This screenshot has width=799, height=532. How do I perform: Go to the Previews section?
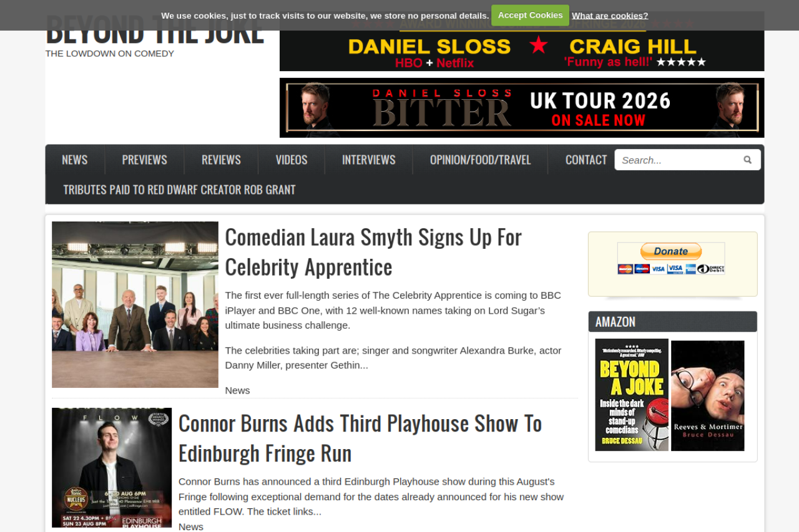tap(145, 160)
